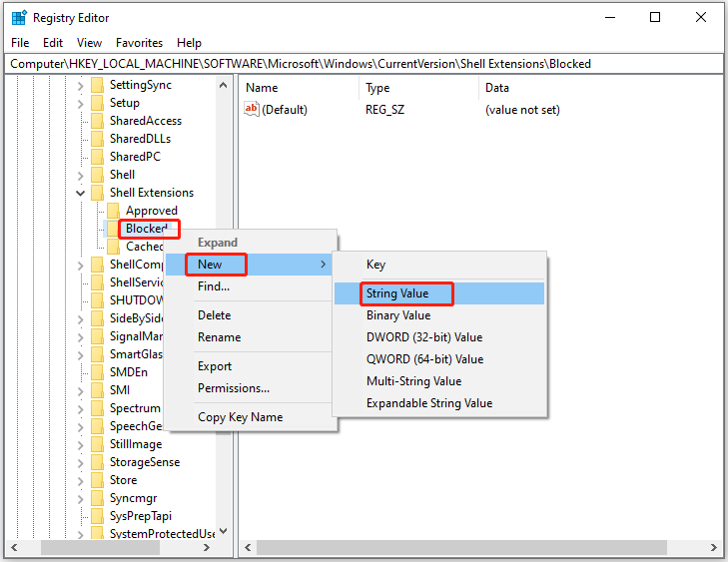
Task: Click Find... in context menu
Action: (249, 286)
